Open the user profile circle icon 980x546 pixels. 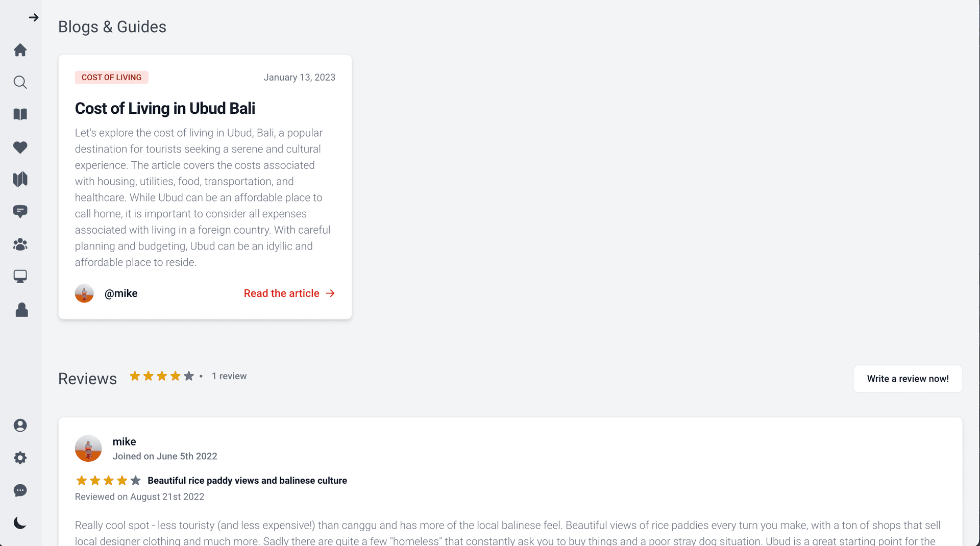tap(20, 426)
